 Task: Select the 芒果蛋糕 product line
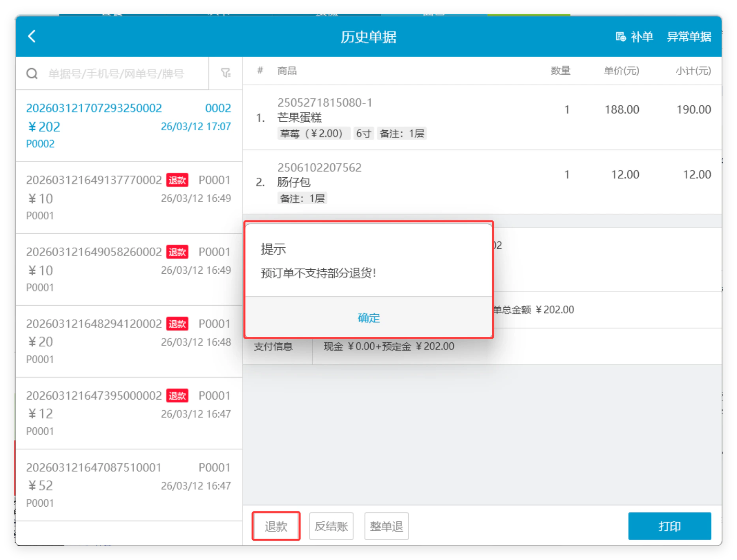point(482,117)
